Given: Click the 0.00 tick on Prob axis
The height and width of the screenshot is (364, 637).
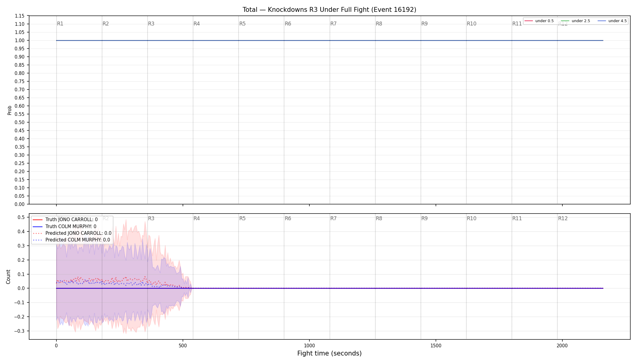Looking at the screenshot, I should pyautogui.click(x=20, y=204).
